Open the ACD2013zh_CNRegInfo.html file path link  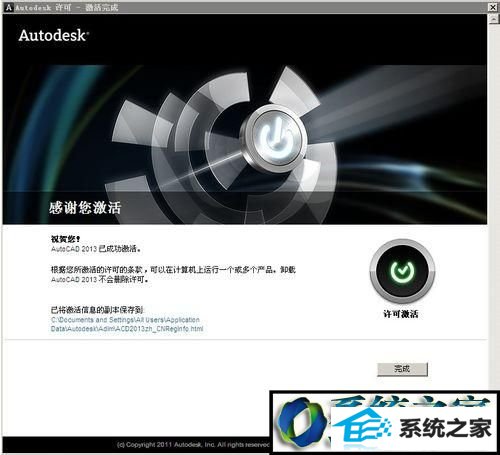[127, 324]
